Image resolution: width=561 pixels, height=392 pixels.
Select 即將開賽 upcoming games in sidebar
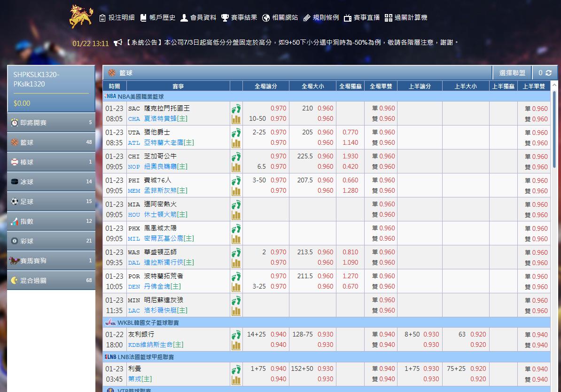pos(51,122)
